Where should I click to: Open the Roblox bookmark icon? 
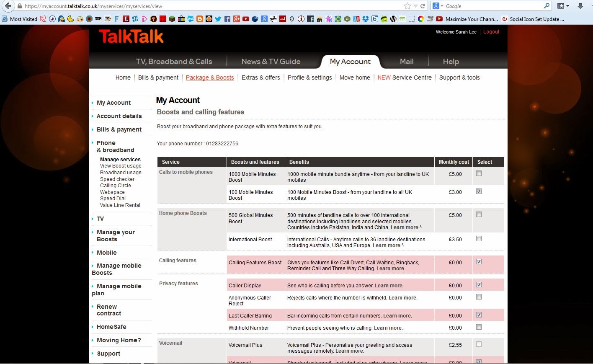coord(43,19)
